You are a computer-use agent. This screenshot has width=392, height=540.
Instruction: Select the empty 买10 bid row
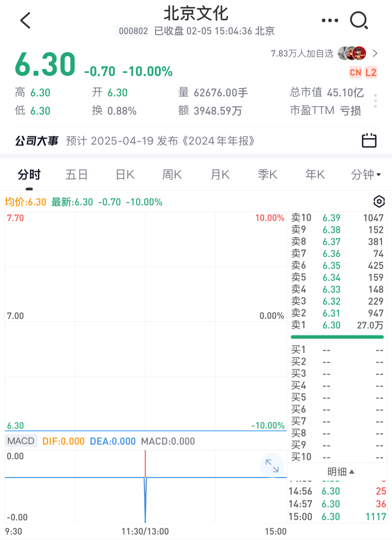[x=337, y=457]
